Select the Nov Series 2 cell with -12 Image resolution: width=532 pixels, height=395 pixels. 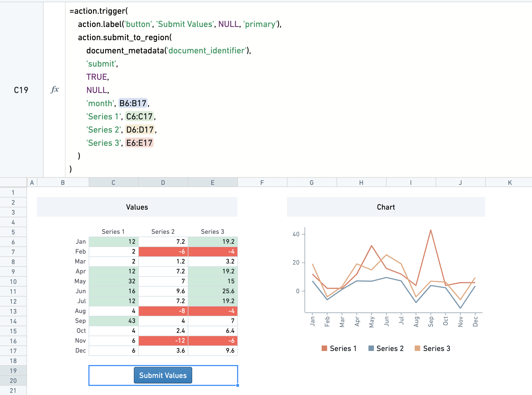pyautogui.click(x=163, y=341)
